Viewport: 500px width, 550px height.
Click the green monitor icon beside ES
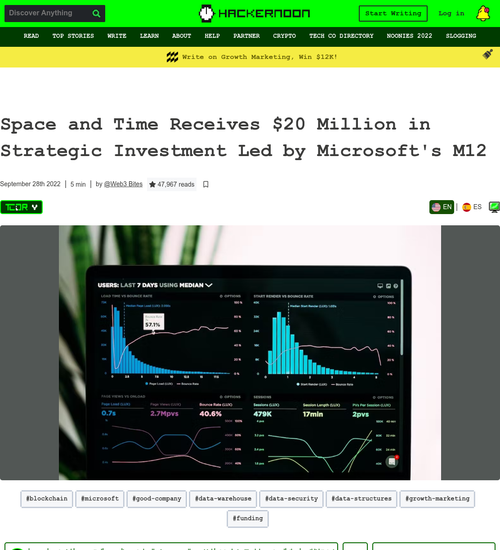click(494, 207)
